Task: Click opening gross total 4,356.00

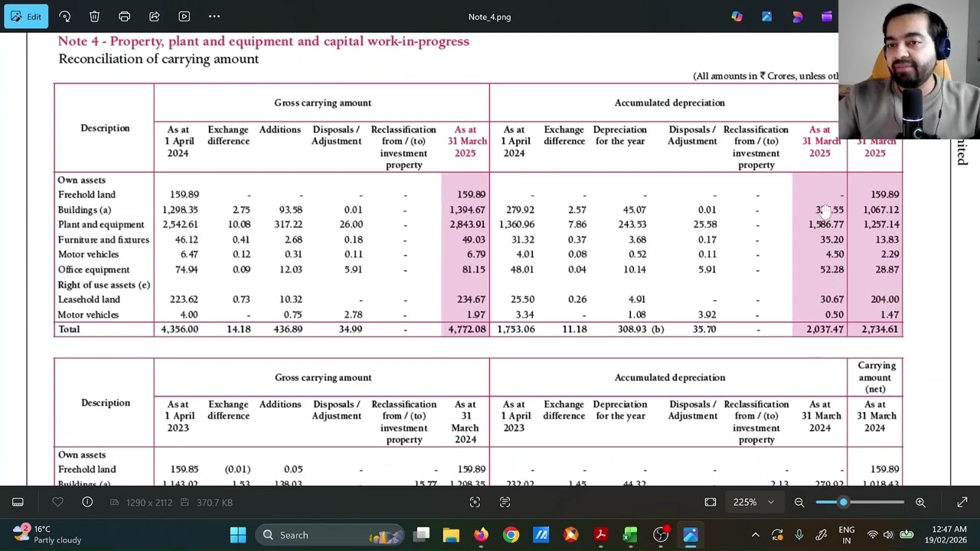Action: coord(180,329)
